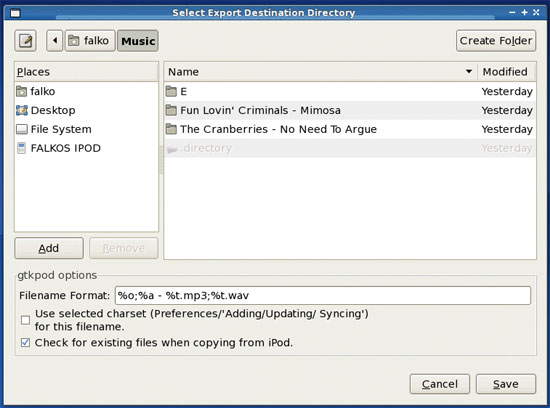This screenshot has height=408, width=550.
Task: Minimize the Select Export Destination window
Action: (512, 12)
